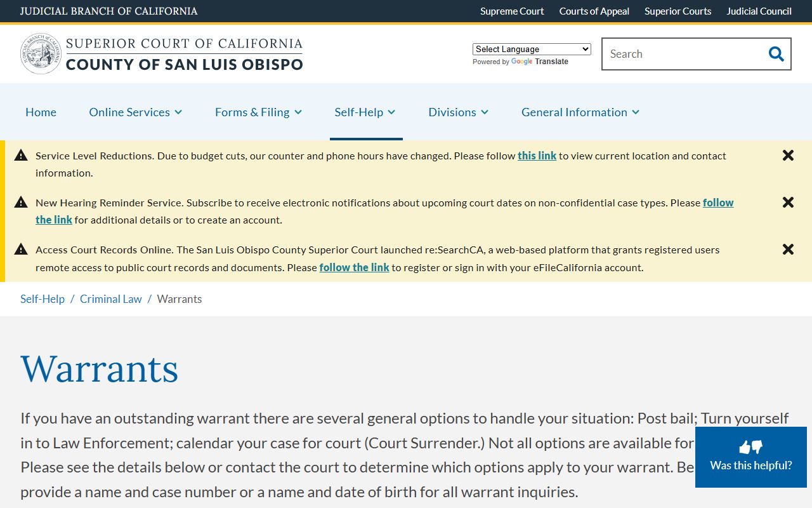Image resolution: width=812 pixels, height=508 pixels.
Task: Click the Warrants breadcrumb text
Action: point(180,299)
